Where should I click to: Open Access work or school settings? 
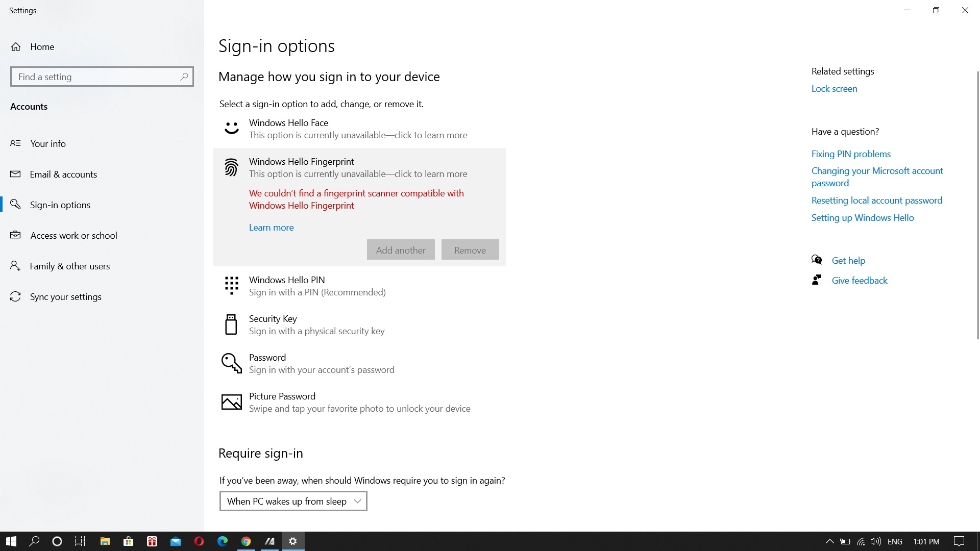tap(73, 235)
